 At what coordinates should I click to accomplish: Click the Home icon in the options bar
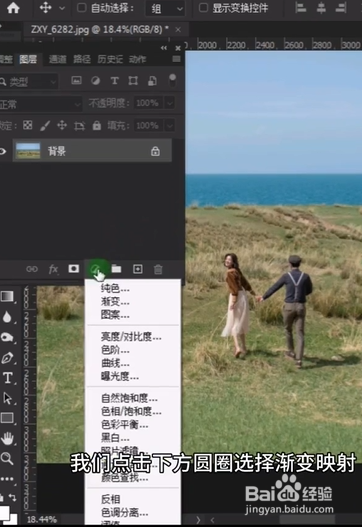(x=13, y=7)
